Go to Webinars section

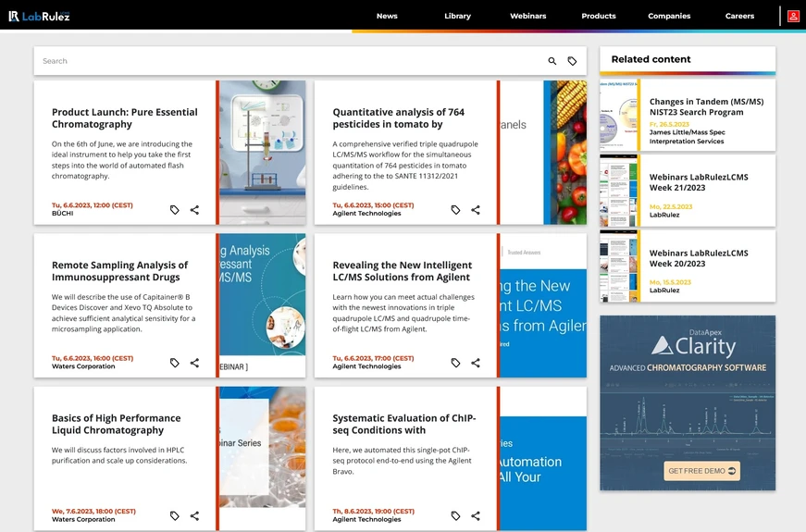(x=527, y=16)
